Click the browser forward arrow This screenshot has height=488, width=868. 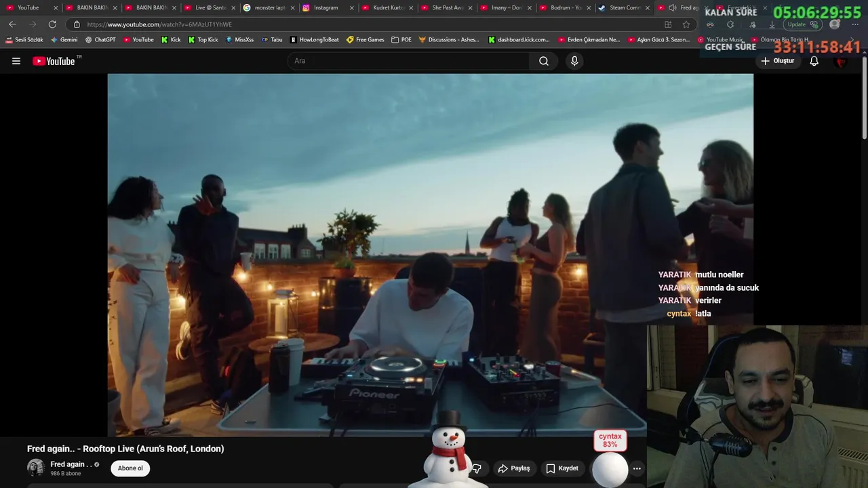(x=33, y=24)
